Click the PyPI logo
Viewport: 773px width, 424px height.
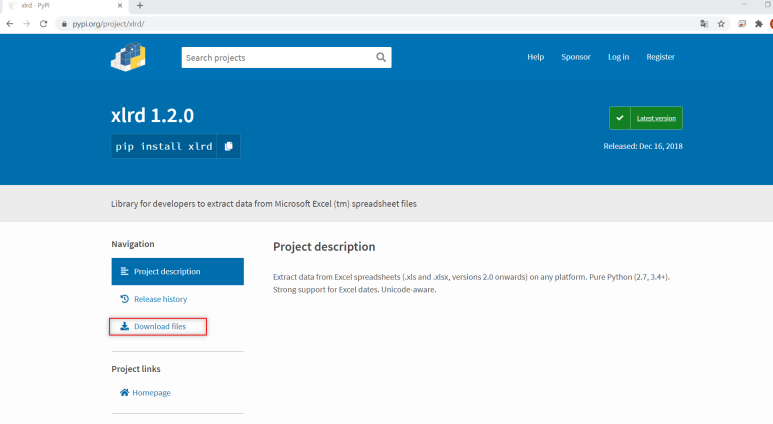128,57
